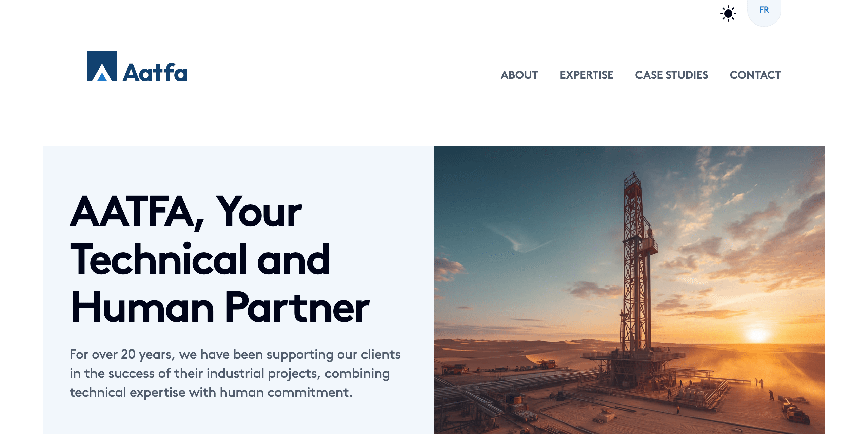Open the CASE STUDIES page
Viewport: 868px width, 434px height.
click(x=671, y=75)
